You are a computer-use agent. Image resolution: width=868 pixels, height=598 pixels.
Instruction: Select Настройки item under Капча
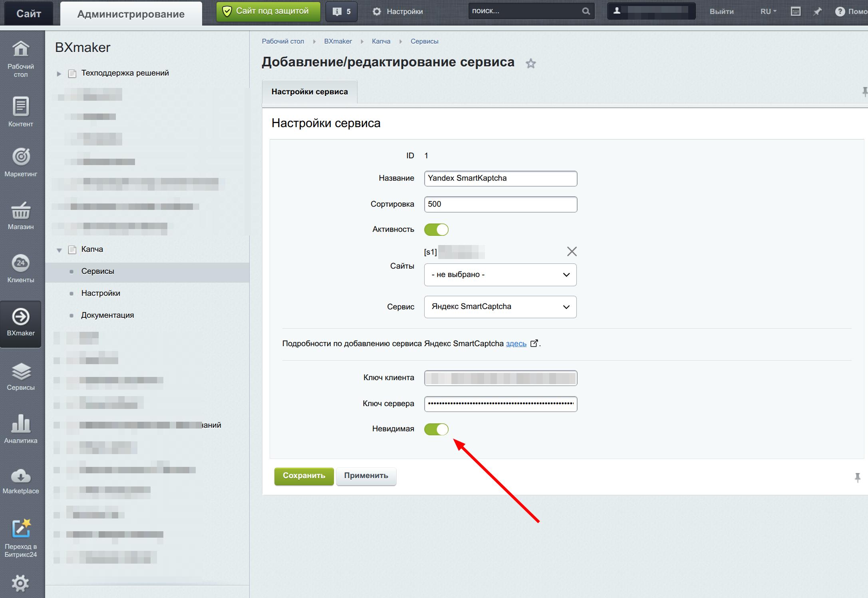(101, 293)
